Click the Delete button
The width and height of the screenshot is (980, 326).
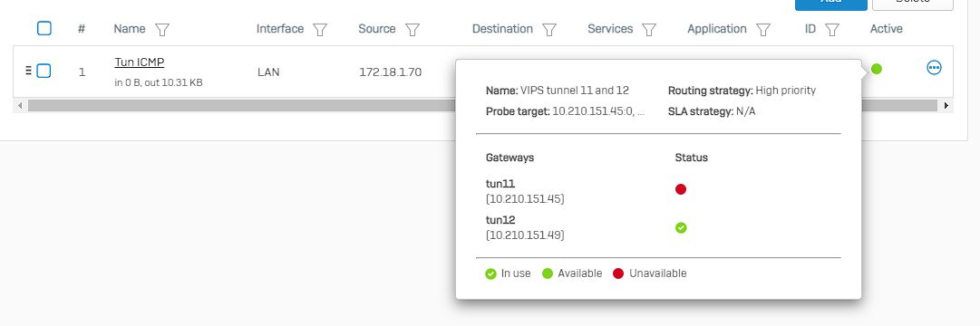click(x=913, y=4)
